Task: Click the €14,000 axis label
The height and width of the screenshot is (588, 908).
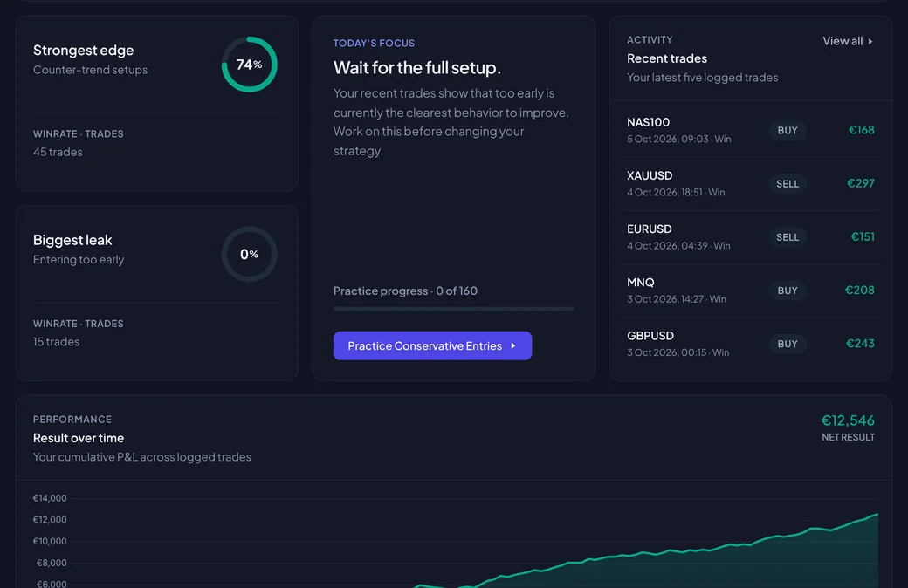Action: tap(50, 498)
